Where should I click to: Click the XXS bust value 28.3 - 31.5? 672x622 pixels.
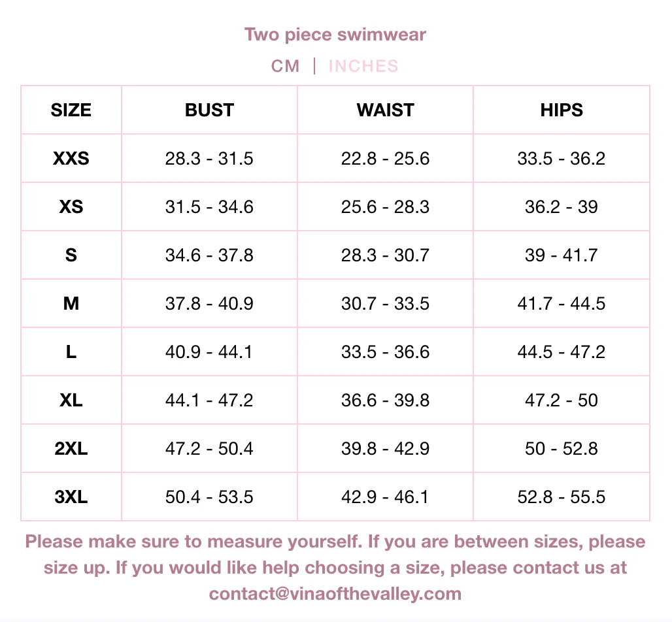209,158
